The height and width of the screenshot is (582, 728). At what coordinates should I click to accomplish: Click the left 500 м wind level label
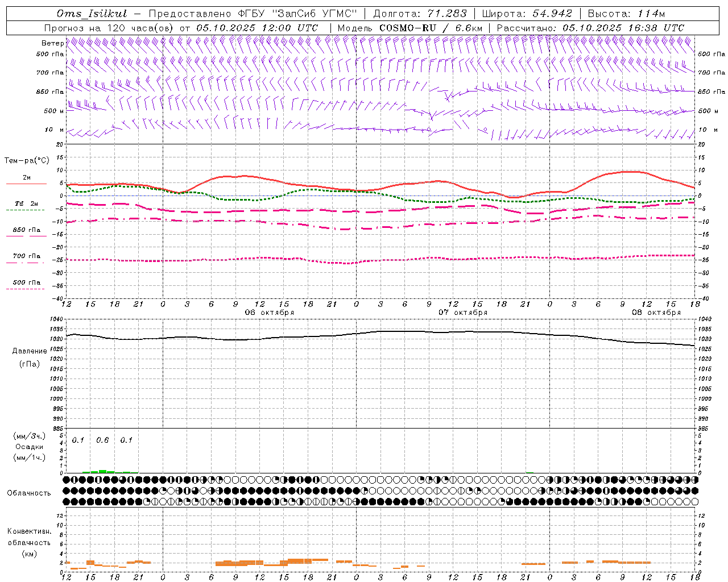point(53,111)
